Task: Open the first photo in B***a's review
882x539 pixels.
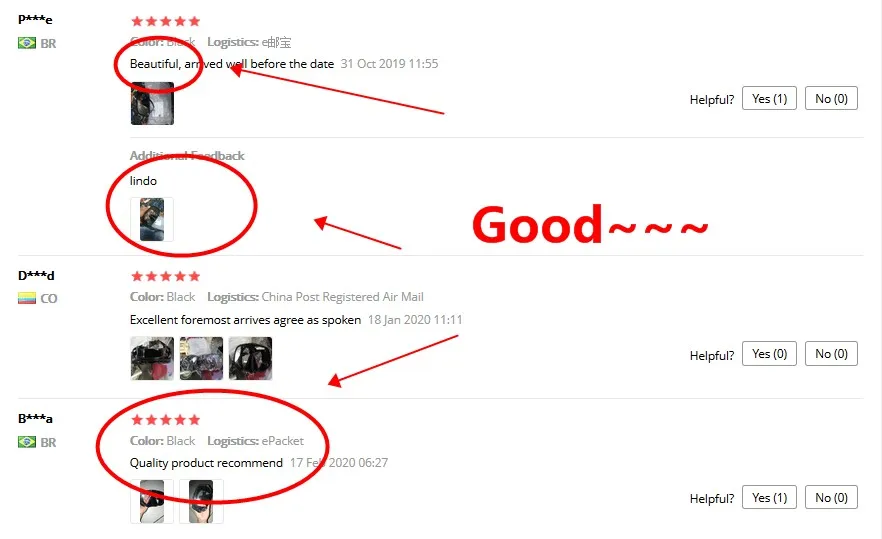Action: [152, 501]
